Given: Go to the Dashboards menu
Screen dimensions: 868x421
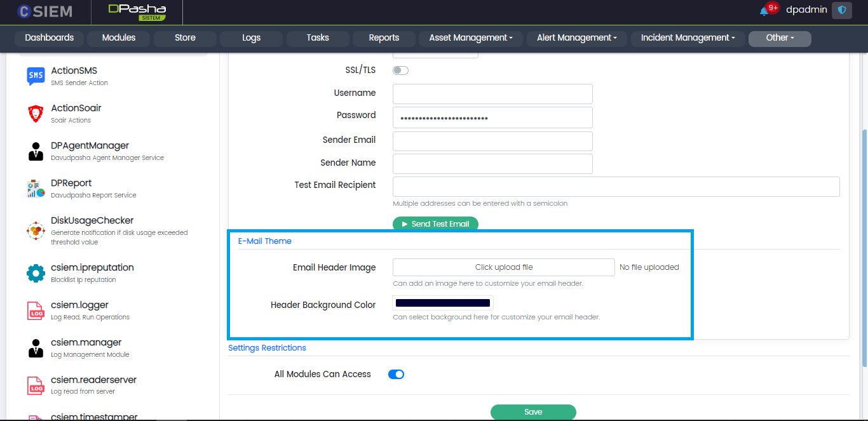Looking at the screenshot, I should point(50,38).
